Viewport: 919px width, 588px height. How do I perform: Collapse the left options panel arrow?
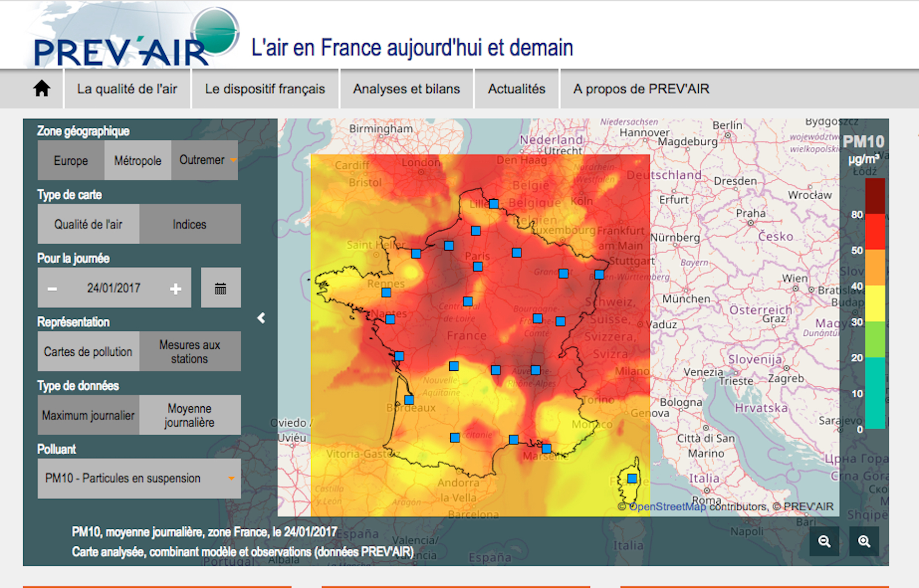click(x=262, y=318)
